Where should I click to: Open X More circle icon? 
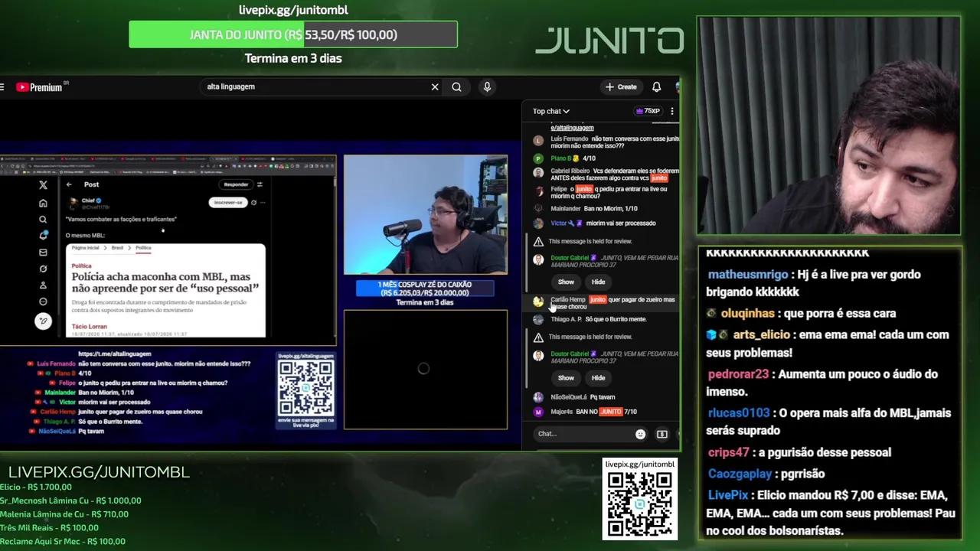point(43,302)
